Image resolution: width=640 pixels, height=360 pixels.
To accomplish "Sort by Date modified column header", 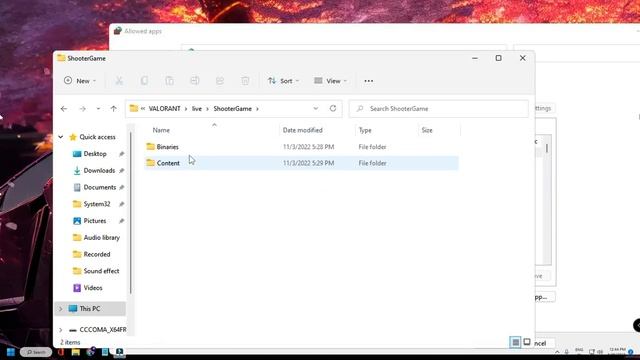I will point(302,130).
